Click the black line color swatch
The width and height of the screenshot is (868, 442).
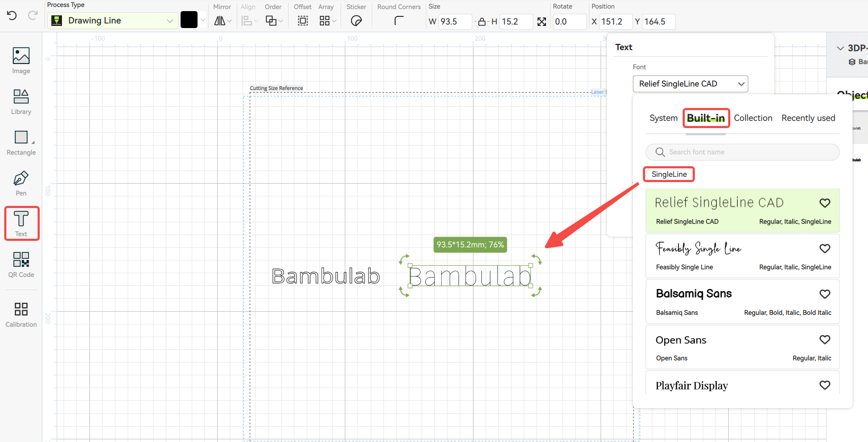189,20
